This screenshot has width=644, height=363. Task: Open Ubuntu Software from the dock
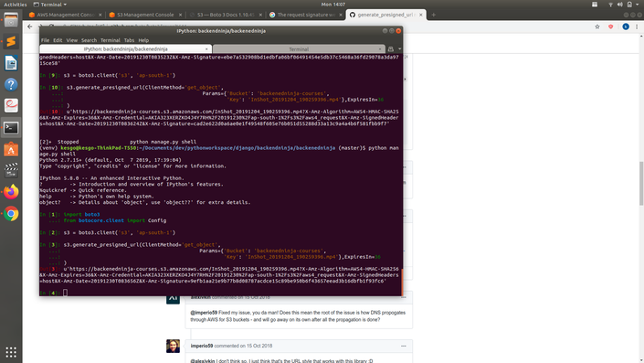point(11,149)
